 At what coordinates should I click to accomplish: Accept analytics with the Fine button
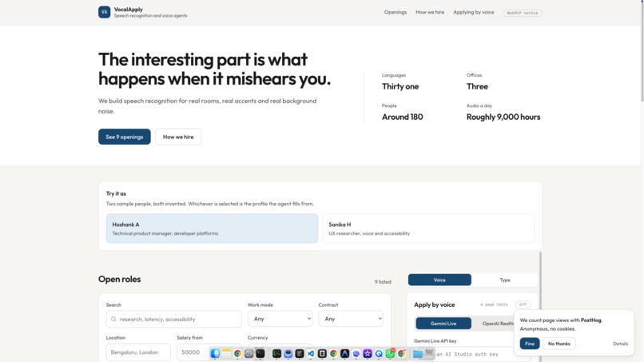coord(530,344)
